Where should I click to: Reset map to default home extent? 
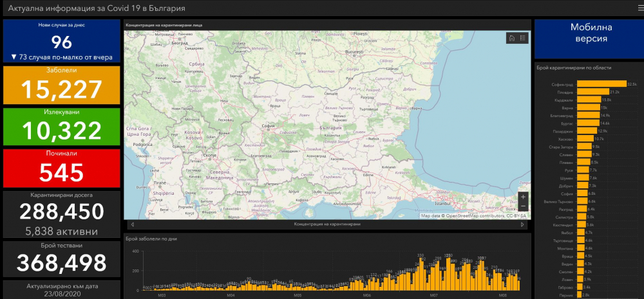[x=512, y=38]
